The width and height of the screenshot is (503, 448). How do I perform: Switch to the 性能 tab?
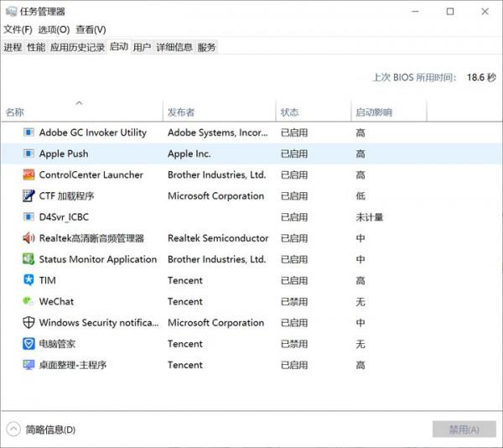(x=36, y=48)
